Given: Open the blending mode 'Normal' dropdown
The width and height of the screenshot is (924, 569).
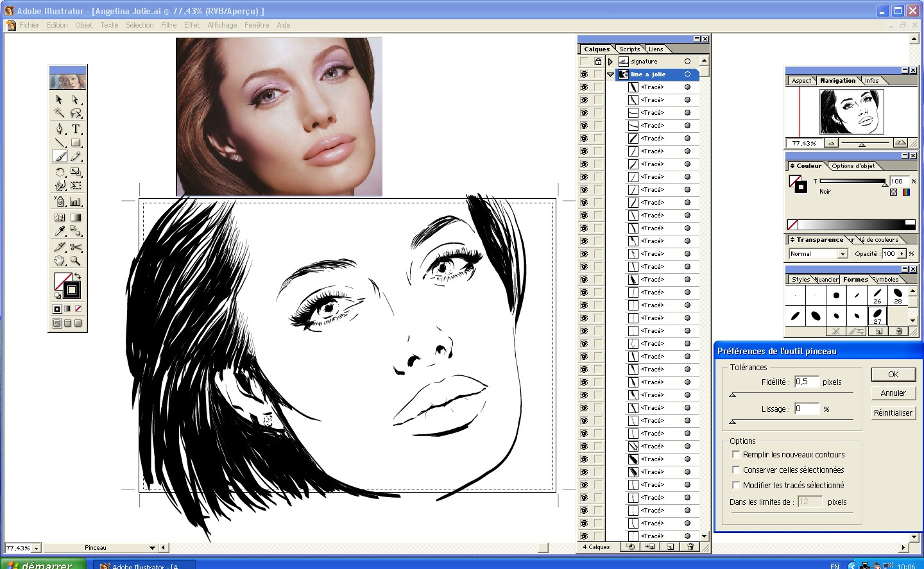Looking at the screenshot, I should (843, 254).
